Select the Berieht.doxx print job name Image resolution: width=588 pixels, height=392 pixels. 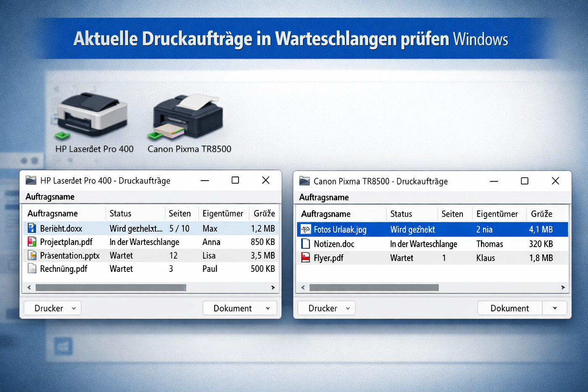tap(61, 229)
